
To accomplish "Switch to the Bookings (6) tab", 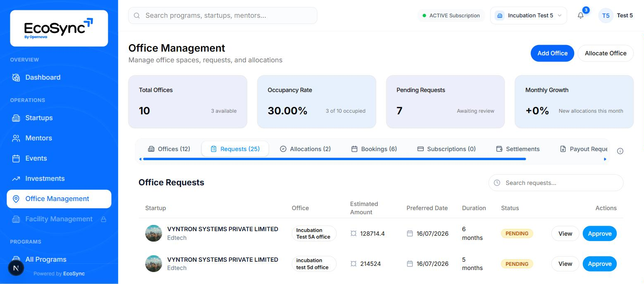I will click(x=374, y=149).
